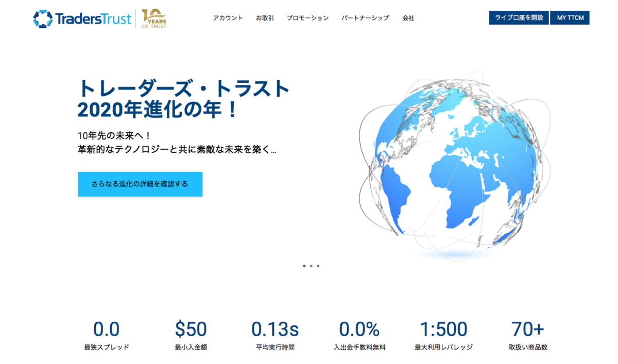Click the 革新的なテクノロジー subtitle line
This screenshot has height=364, width=618.
pyautogui.click(x=177, y=150)
